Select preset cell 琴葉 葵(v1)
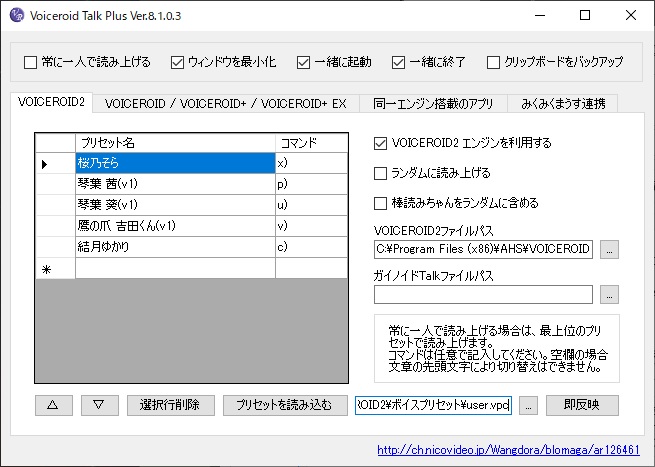Image resolution: width=655 pixels, height=467 pixels. pyautogui.click(x=175, y=205)
